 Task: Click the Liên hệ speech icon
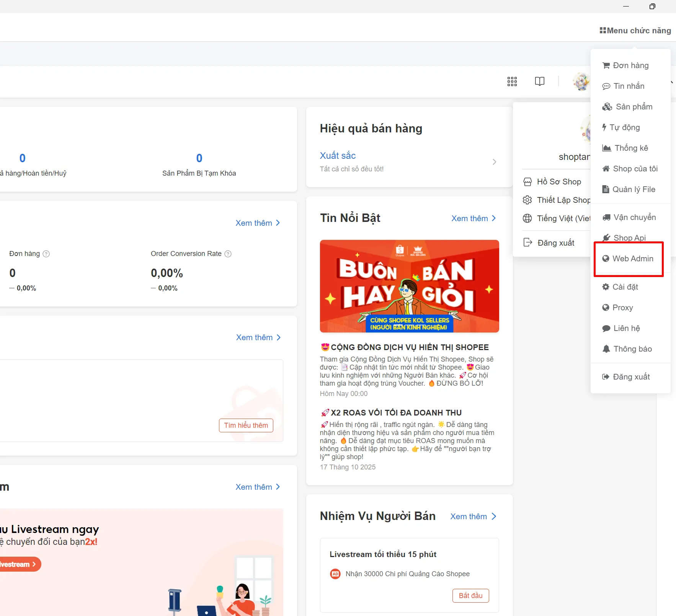(606, 328)
